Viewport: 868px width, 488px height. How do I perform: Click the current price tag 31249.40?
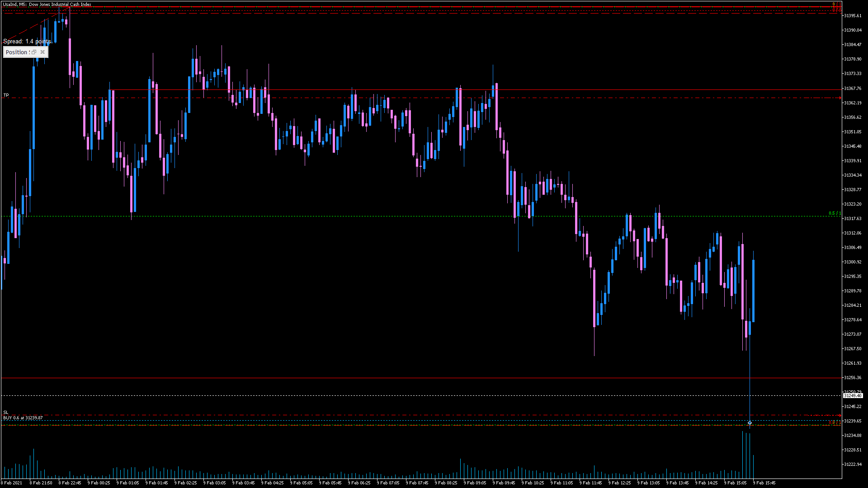[853, 396]
